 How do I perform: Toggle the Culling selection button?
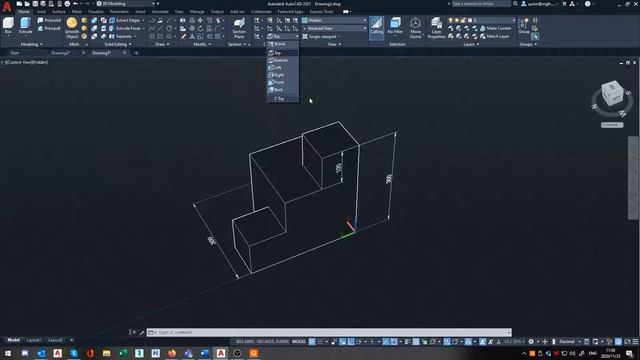point(376,27)
